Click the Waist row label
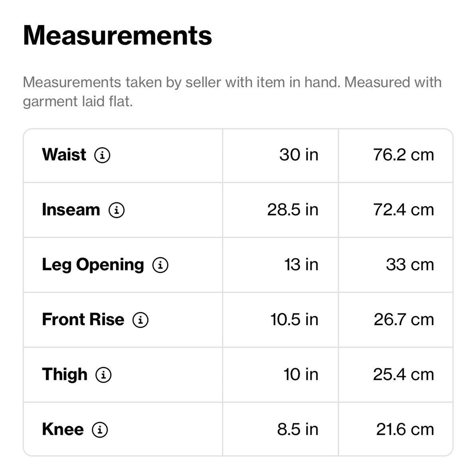476x476 pixels. click(64, 154)
